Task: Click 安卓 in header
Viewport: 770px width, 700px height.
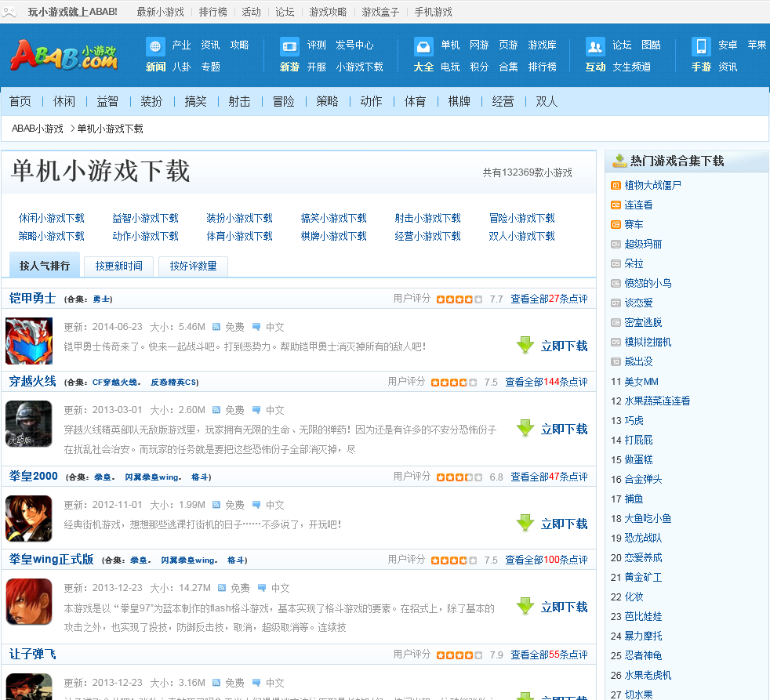Action: 728,45
